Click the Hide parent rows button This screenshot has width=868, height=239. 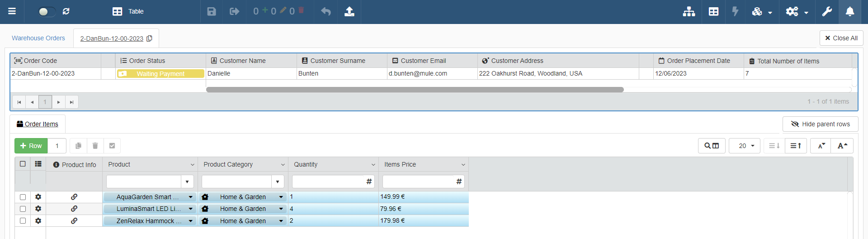click(x=820, y=124)
